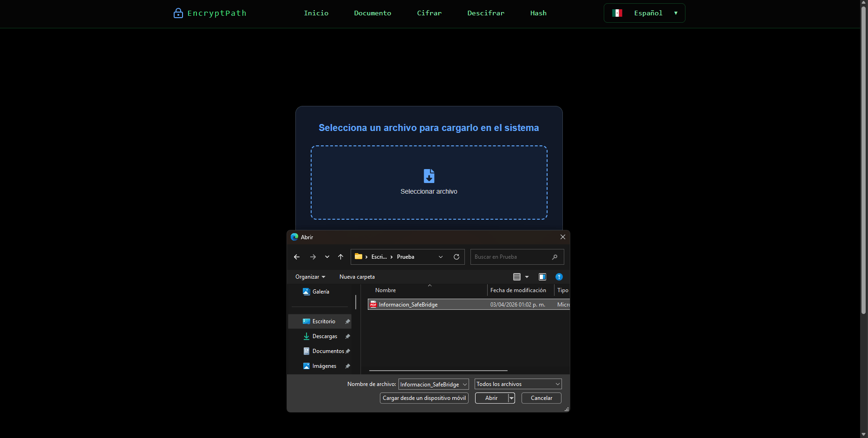Go forward with the right arrow in dialog
868x438 pixels.
pos(313,257)
